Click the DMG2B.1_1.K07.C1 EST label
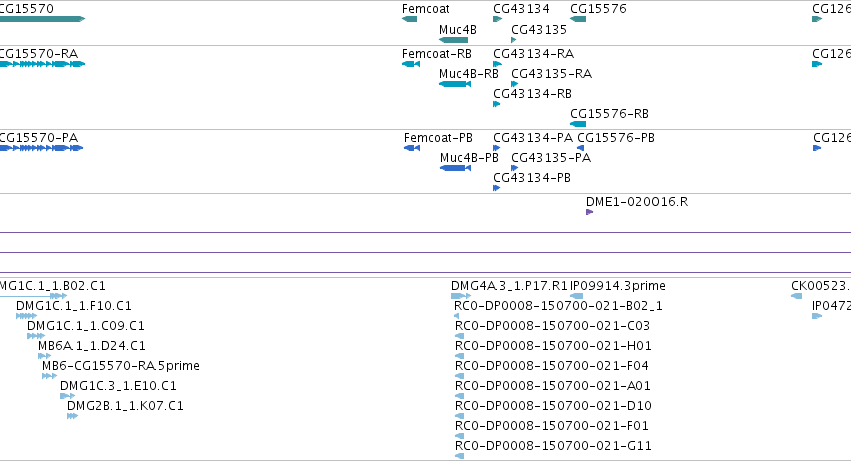The width and height of the screenshot is (851, 461). (x=125, y=406)
